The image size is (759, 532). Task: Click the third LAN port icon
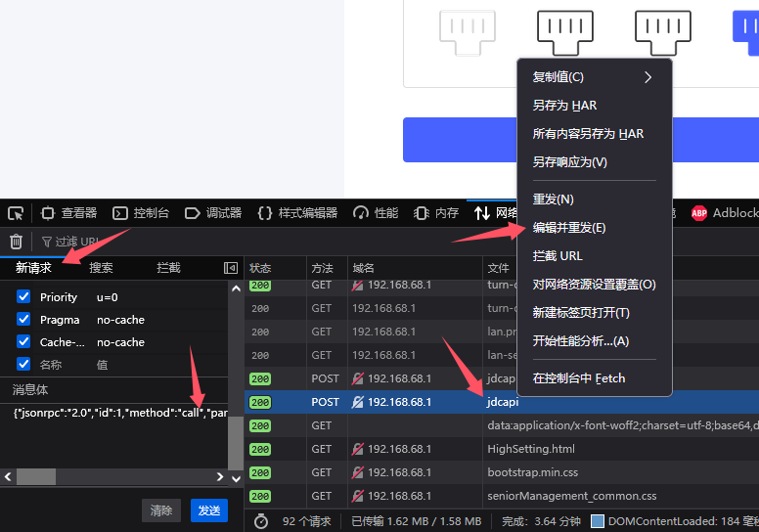click(x=663, y=32)
